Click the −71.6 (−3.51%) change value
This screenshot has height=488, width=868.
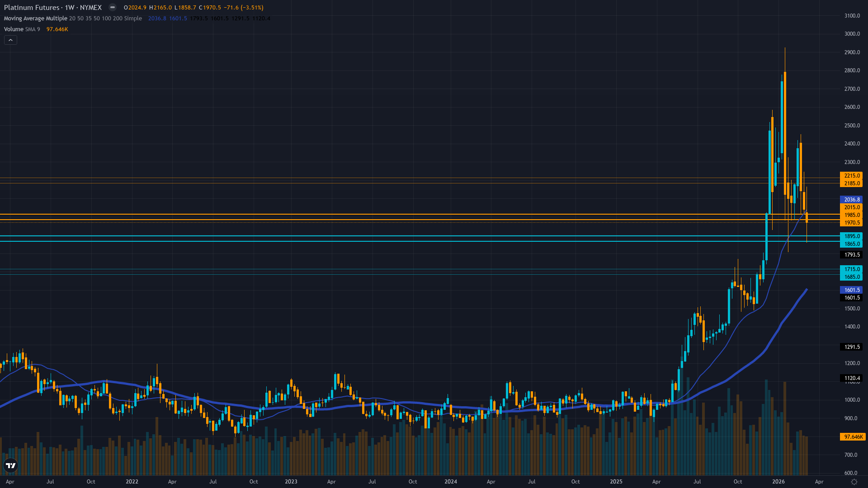[244, 8]
